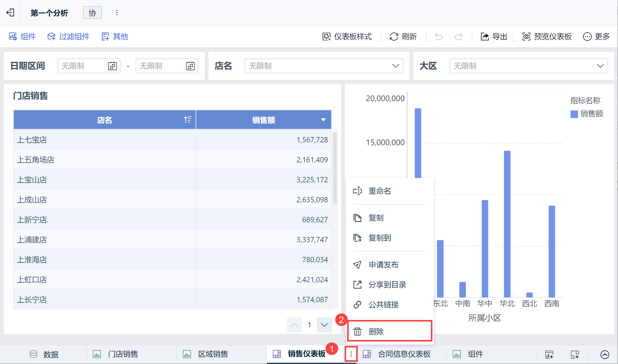Expand the 店名 filter dropdown
This screenshot has height=364, width=618.
click(396, 66)
